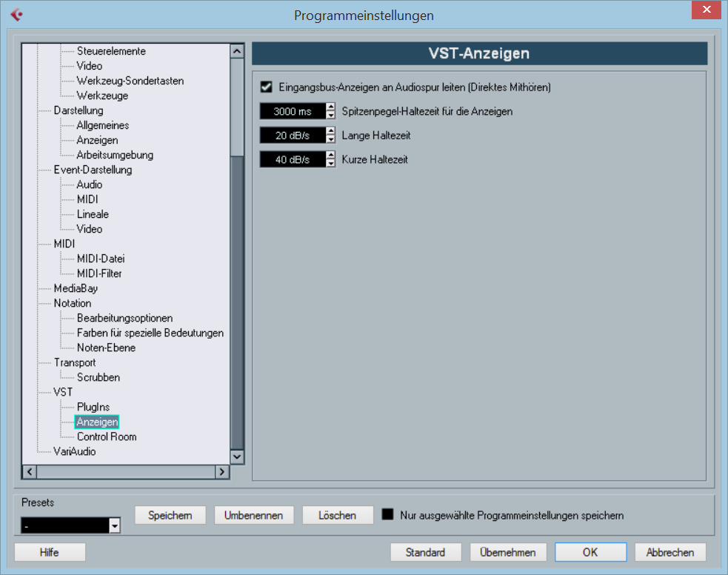
Task: Increase Lange Haltezeit with up arrow
Action: pos(330,131)
